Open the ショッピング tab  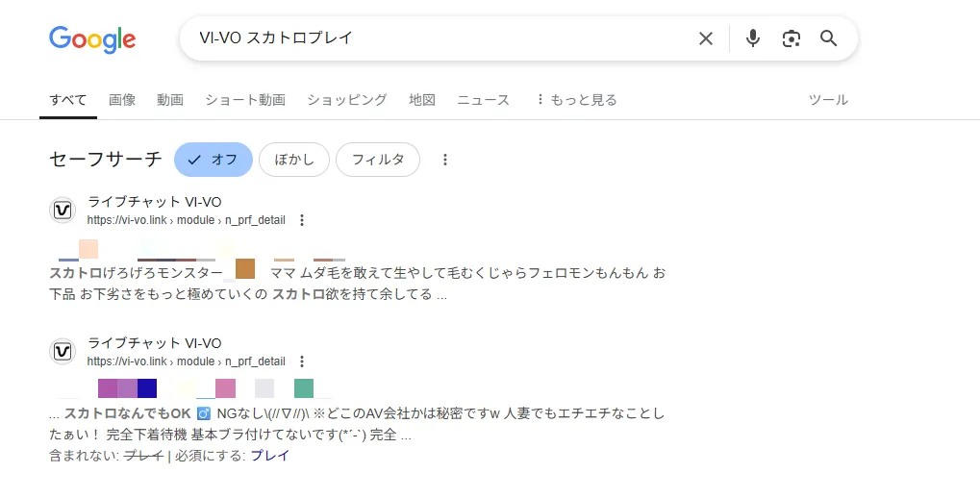click(347, 100)
